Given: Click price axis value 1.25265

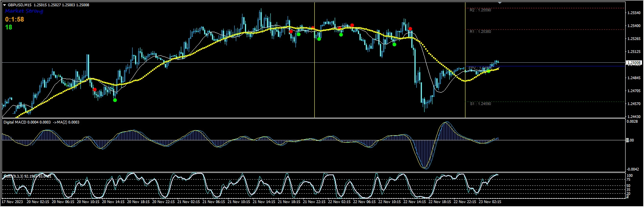Looking at the screenshot, I should 634,39.
